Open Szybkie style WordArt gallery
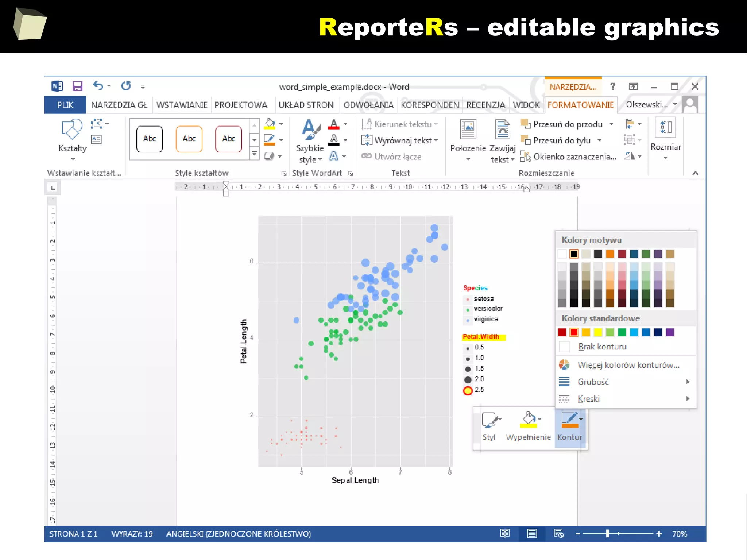Screen dimensions: 747x560 coord(310,141)
